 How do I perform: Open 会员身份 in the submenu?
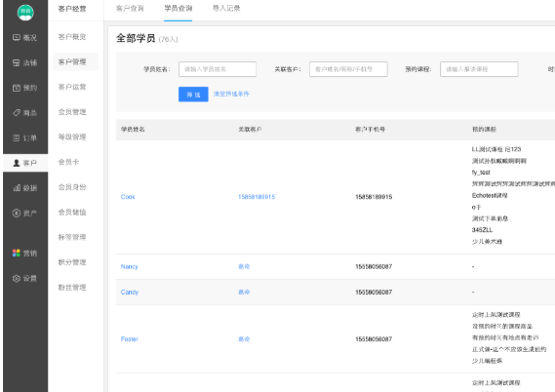(72, 187)
